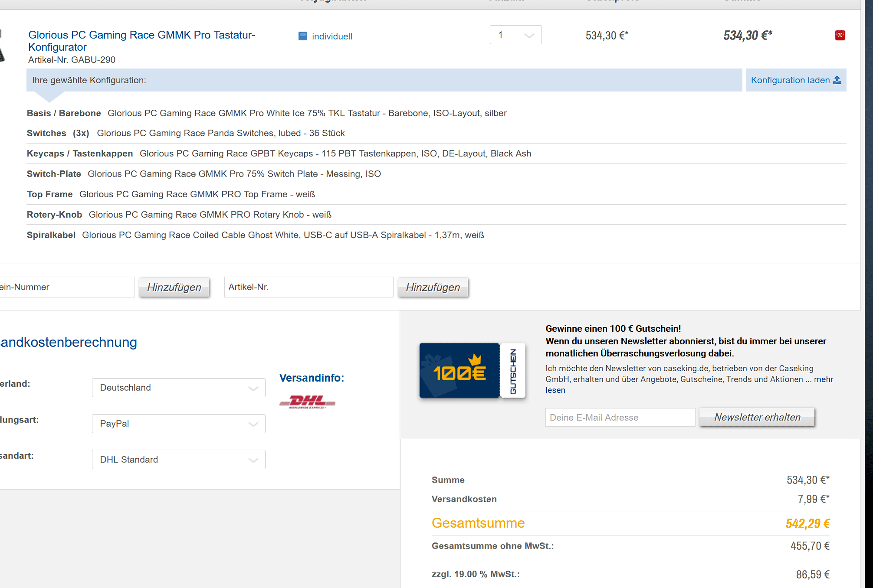Click the Konfiguration laden button
Viewport: 873px width, 588px height.
[x=790, y=80]
